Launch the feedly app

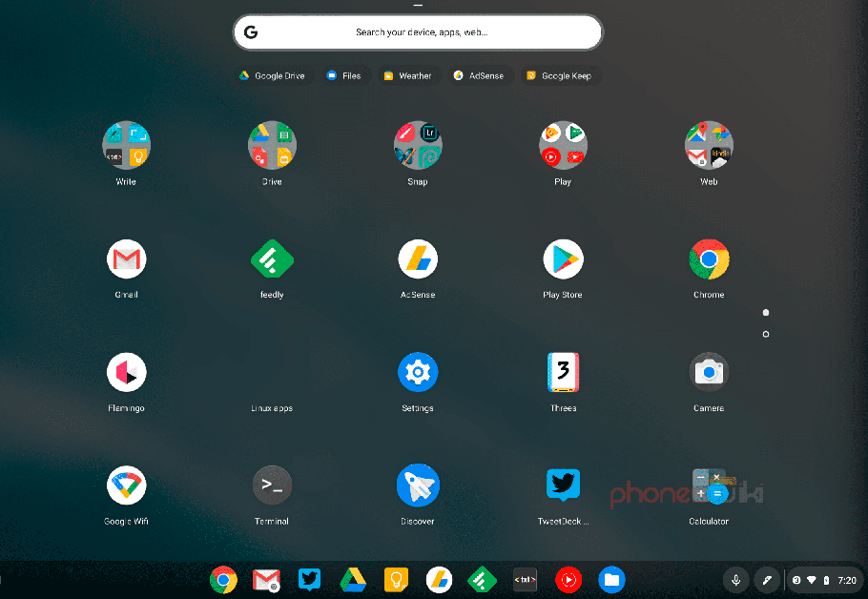coord(272,258)
